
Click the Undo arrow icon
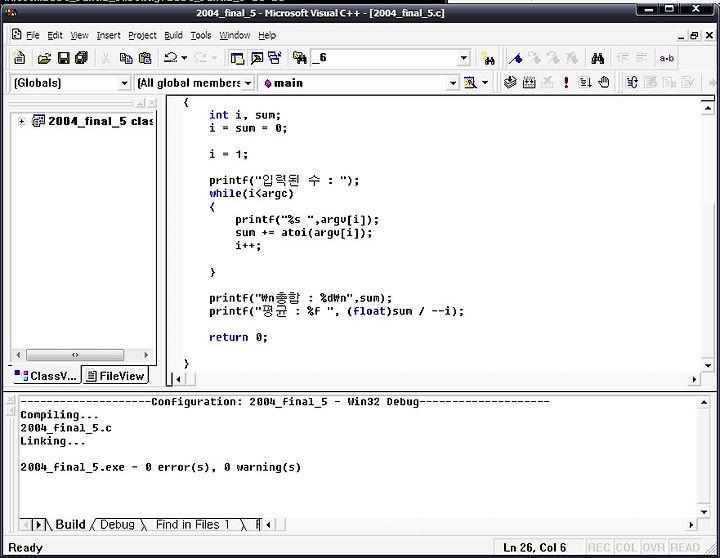point(171,58)
